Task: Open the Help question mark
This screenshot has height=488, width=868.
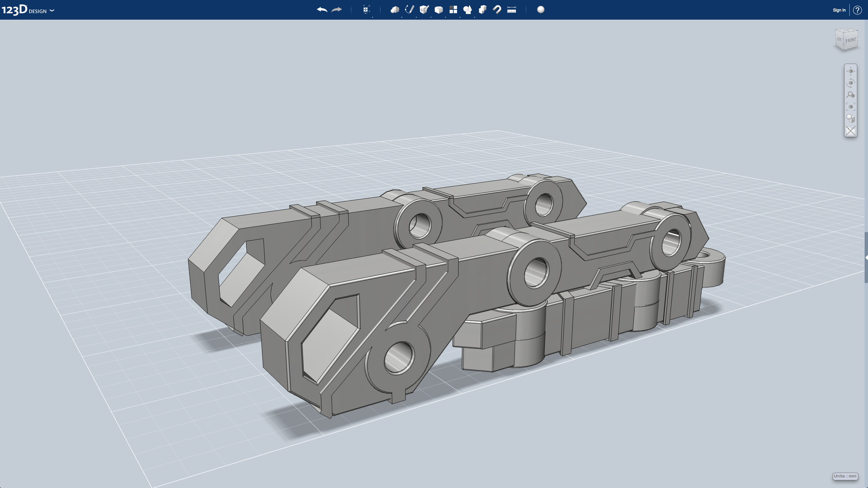Action: coord(857,10)
